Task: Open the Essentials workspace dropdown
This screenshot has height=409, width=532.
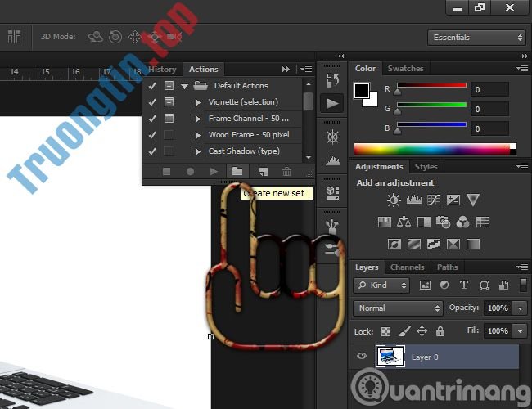Action: pos(476,38)
